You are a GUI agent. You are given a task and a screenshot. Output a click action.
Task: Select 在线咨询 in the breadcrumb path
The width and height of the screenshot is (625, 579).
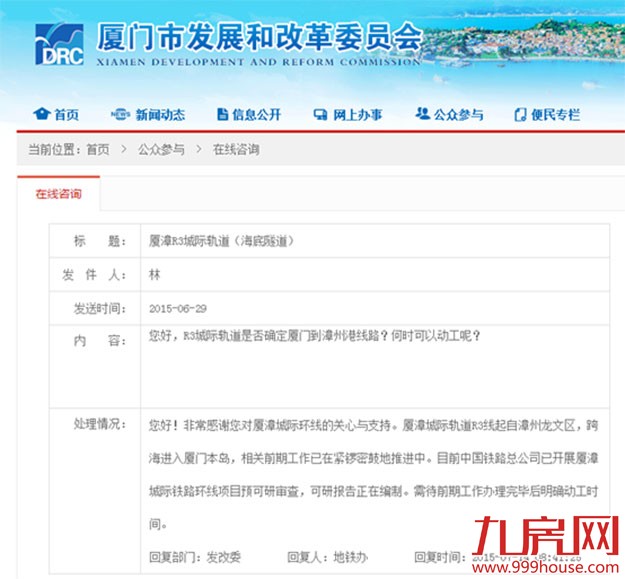[x=236, y=150]
